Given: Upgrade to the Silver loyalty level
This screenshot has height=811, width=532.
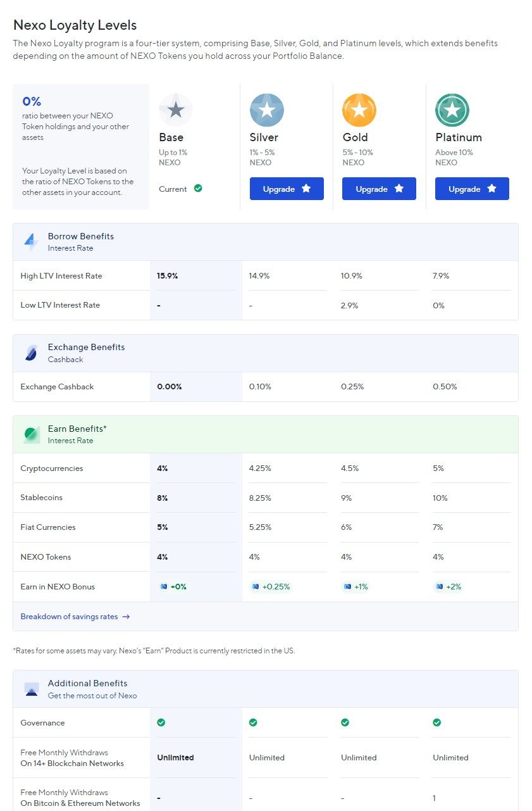Looking at the screenshot, I should tap(287, 189).
